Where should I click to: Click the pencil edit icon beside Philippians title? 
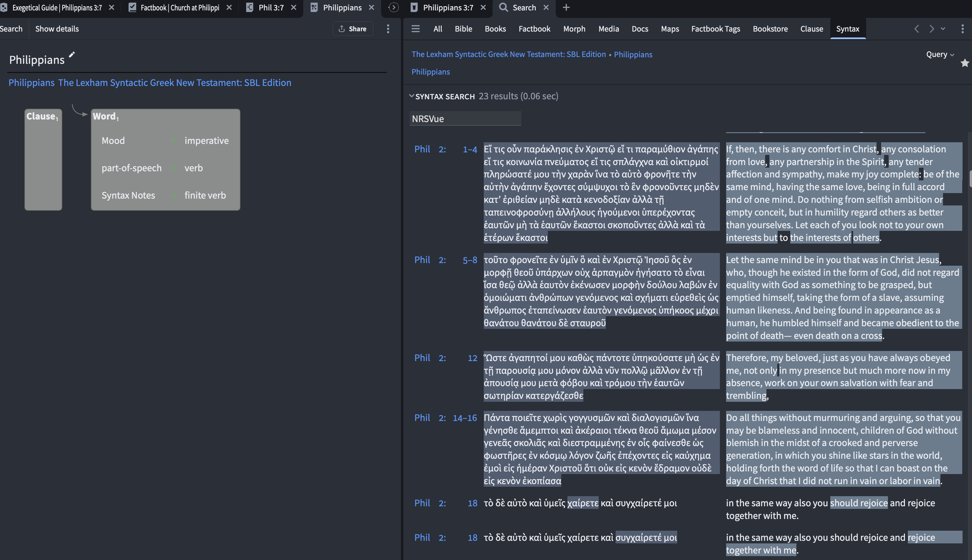tap(72, 55)
